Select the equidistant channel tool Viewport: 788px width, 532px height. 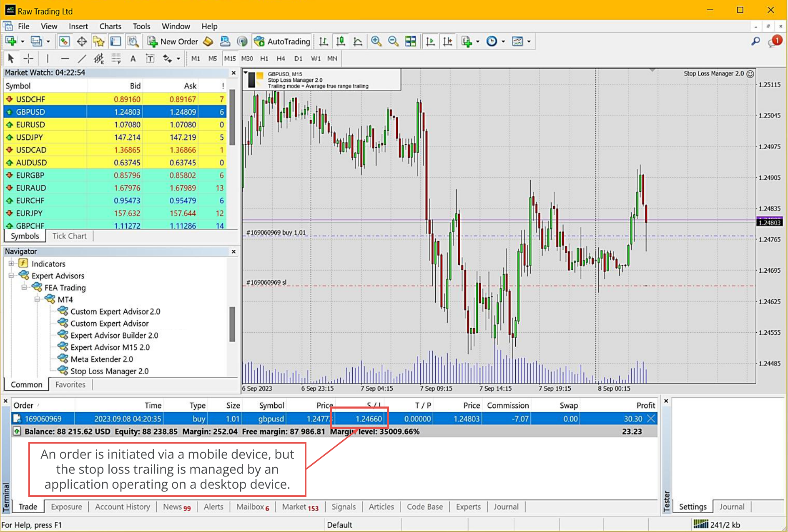click(99, 58)
